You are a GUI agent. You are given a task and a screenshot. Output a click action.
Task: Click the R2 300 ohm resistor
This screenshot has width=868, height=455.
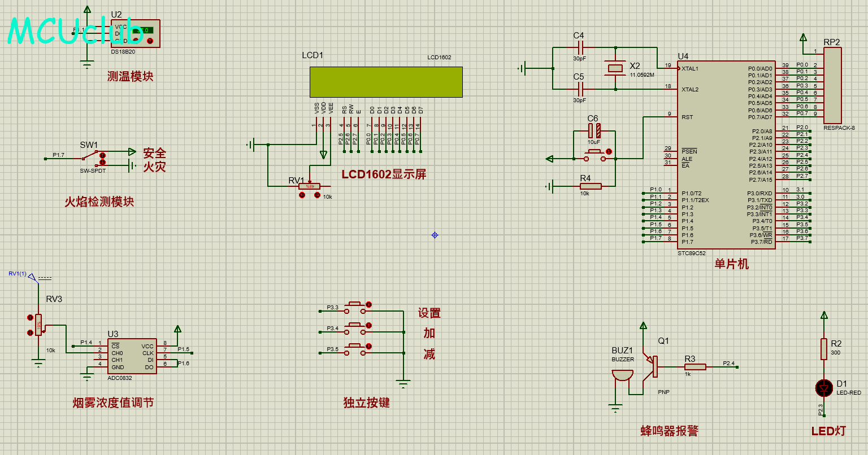click(824, 349)
